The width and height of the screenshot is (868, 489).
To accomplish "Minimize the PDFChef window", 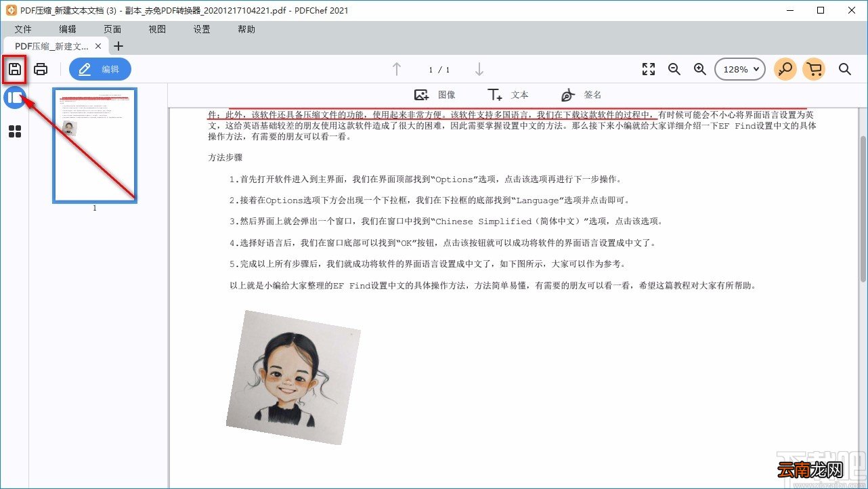I will point(789,10).
